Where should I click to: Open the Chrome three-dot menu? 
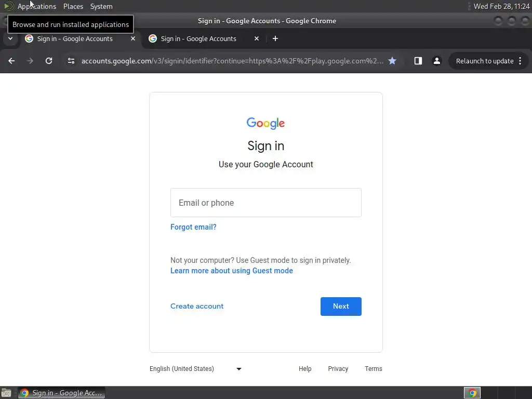[520, 61]
